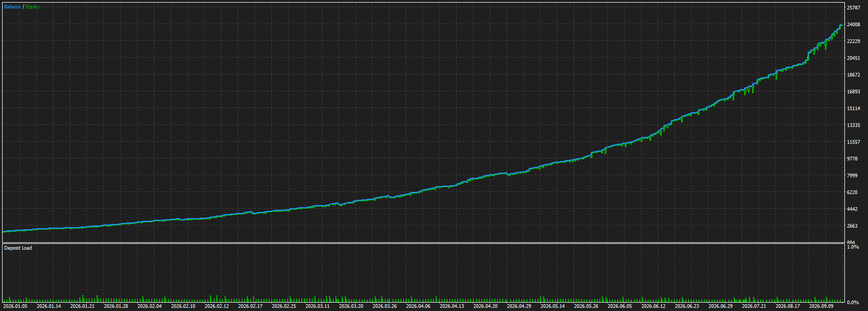
Task: Click the Equity legend label
Action: click(x=33, y=7)
